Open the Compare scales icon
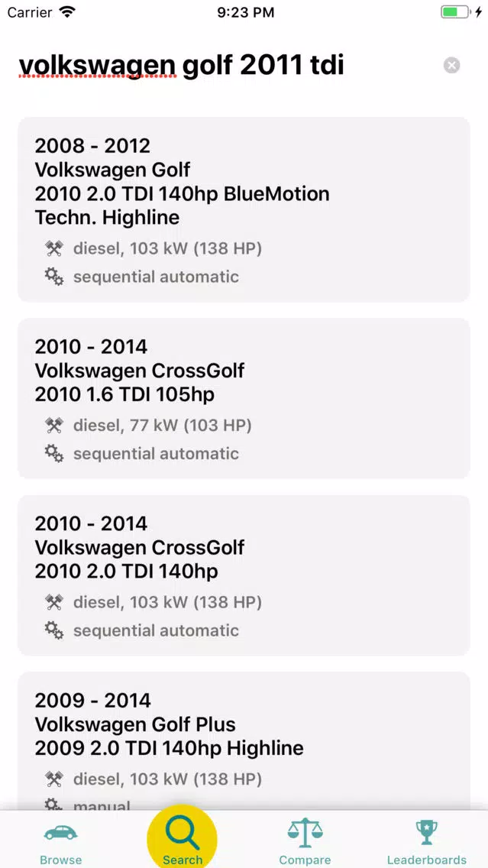This screenshot has height=868, width=488. [305, 833]
